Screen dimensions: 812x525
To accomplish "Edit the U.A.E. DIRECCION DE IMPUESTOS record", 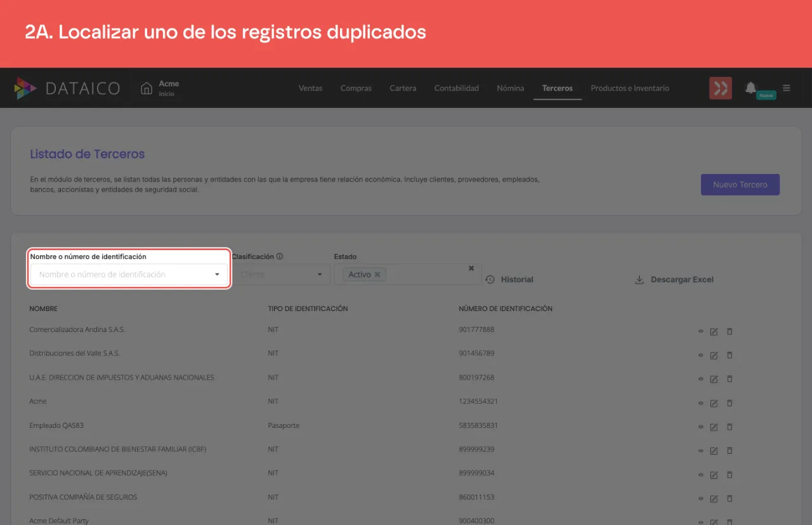I will pyautogui.click(x=714, y=379).
